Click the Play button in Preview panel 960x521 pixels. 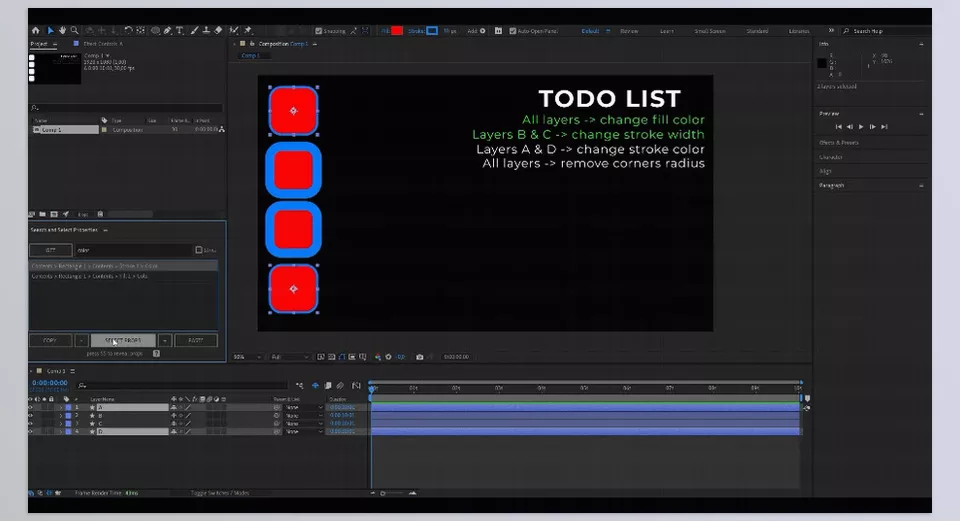click(861, 127)
